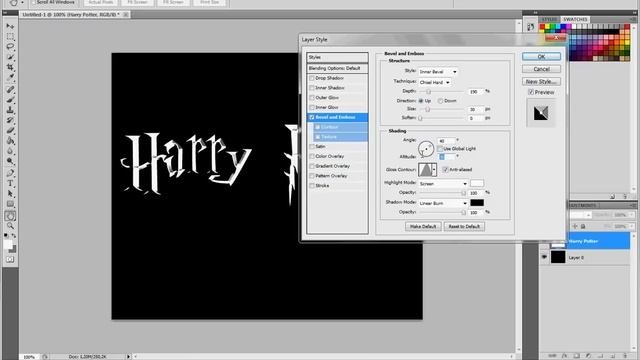Select the Move tool
Viewport: 640px width, 360px height.
point(10,27)
